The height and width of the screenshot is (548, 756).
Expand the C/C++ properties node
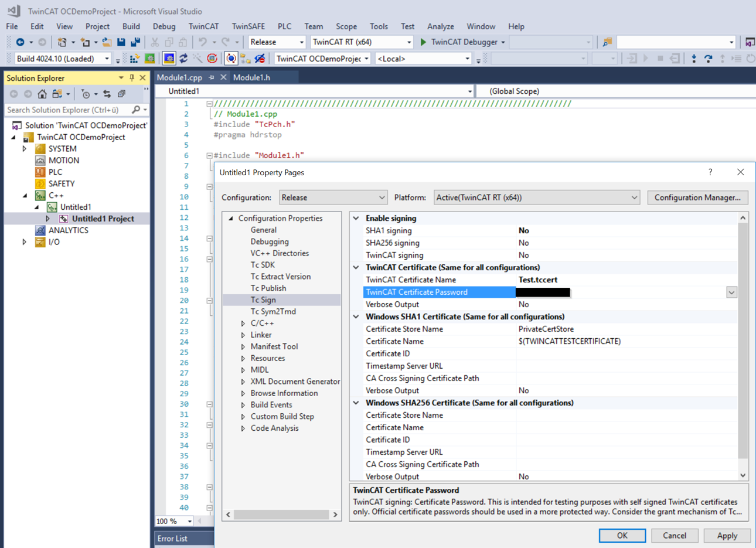coord(243,324)
